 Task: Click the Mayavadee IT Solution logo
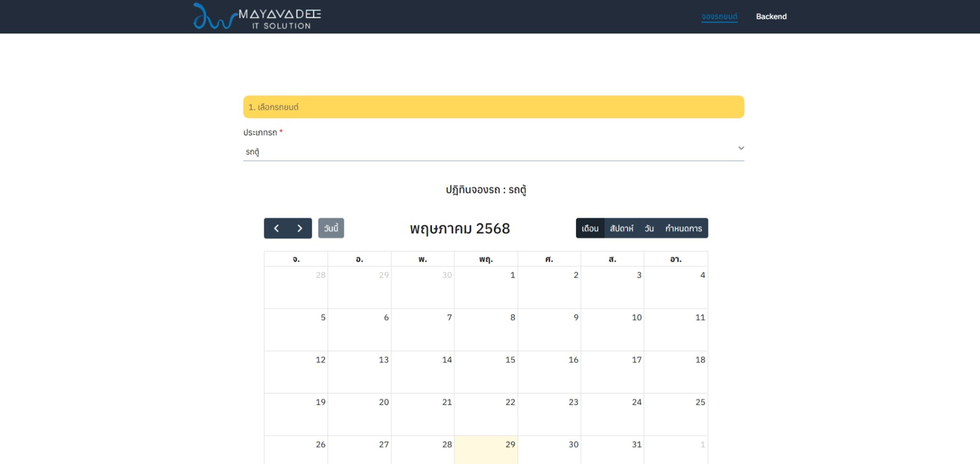coord(257,17)
